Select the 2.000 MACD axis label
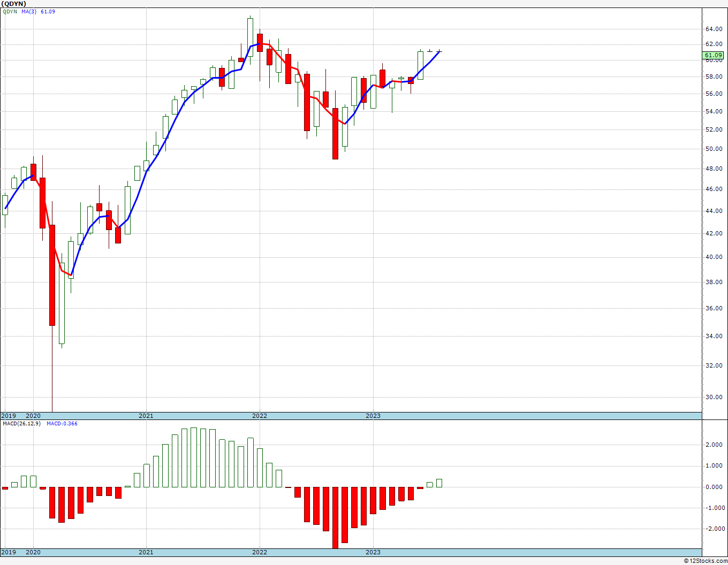The image size is (728, 565). (715, 445)
